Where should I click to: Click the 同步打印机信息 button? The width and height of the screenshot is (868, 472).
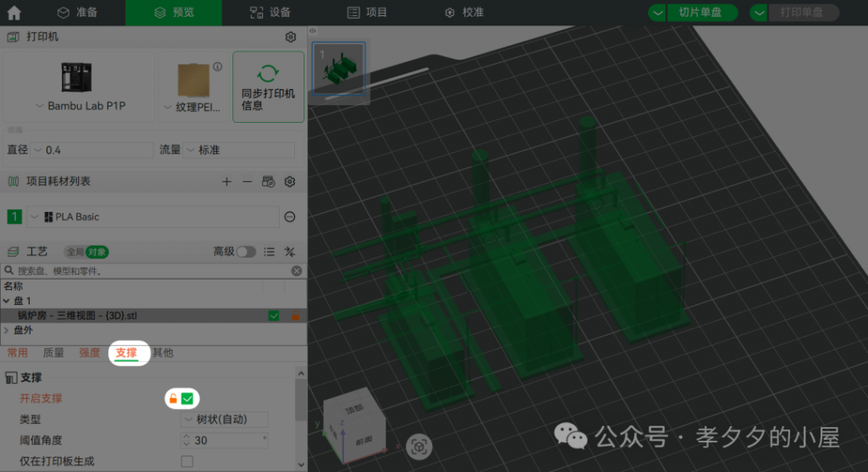268,87
